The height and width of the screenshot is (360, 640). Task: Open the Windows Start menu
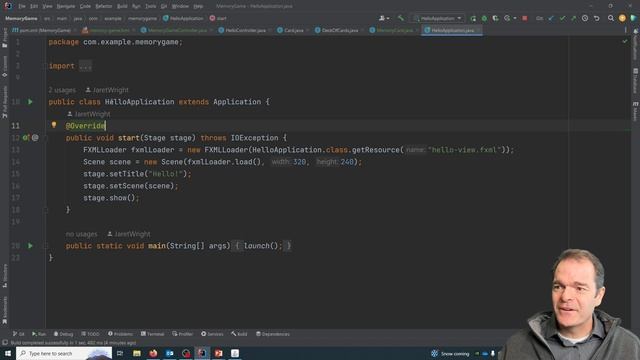point(8,353)
